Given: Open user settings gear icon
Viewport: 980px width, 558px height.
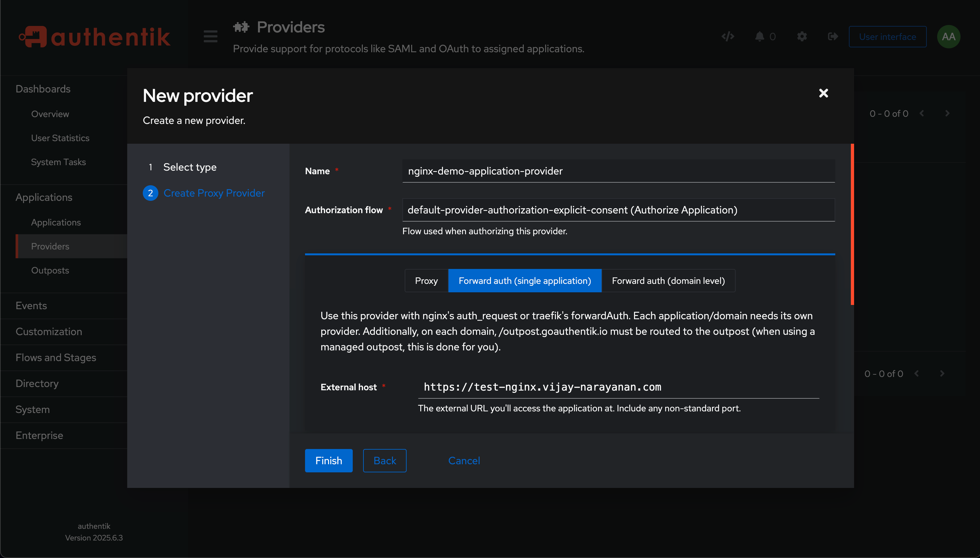Looking at the screenshot, I should [802, 36].
